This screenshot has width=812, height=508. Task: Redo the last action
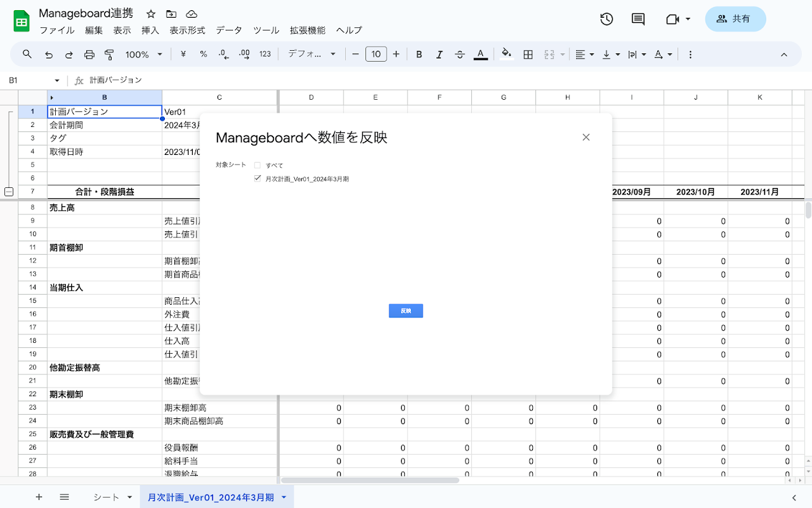(69, 55)
